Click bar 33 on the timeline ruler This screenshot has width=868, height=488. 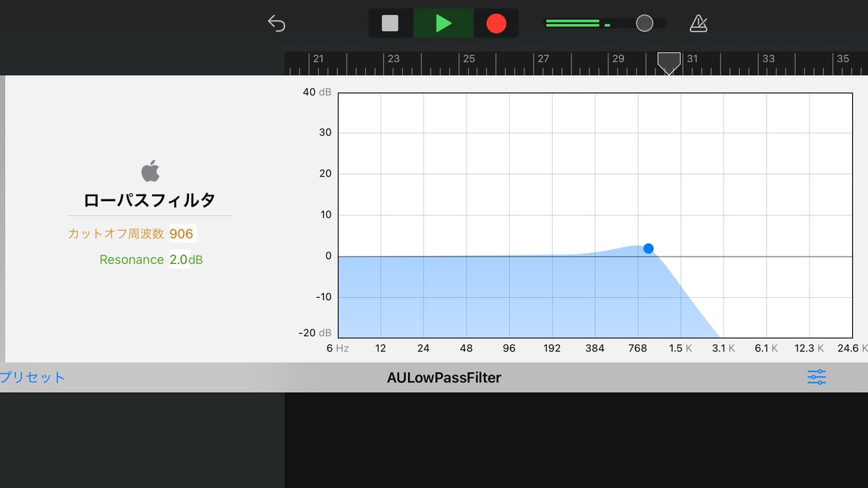pyautogui.click(x=768, y=59)
